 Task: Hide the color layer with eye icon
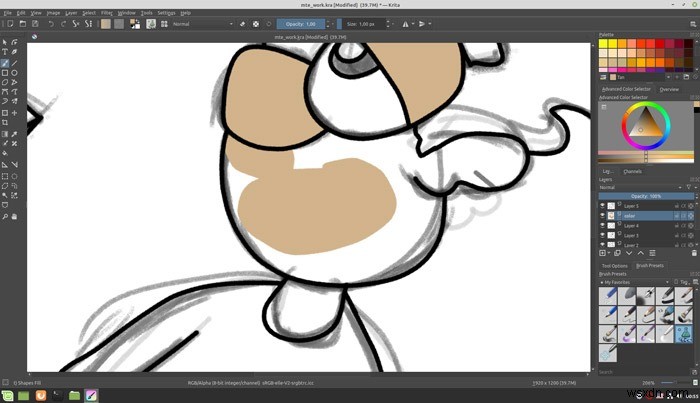click(602, 216)
